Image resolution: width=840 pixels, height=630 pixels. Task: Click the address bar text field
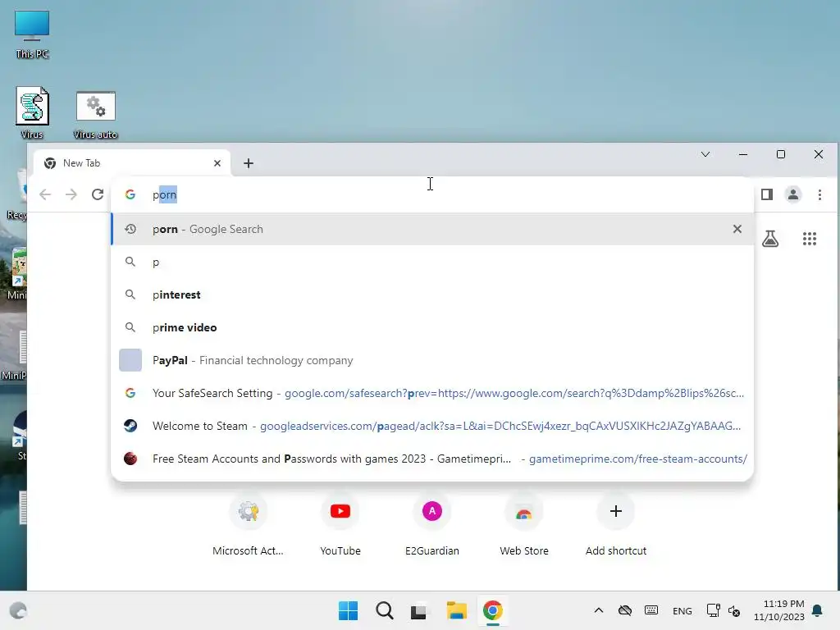pyautogui.click(x=431, y=194)
